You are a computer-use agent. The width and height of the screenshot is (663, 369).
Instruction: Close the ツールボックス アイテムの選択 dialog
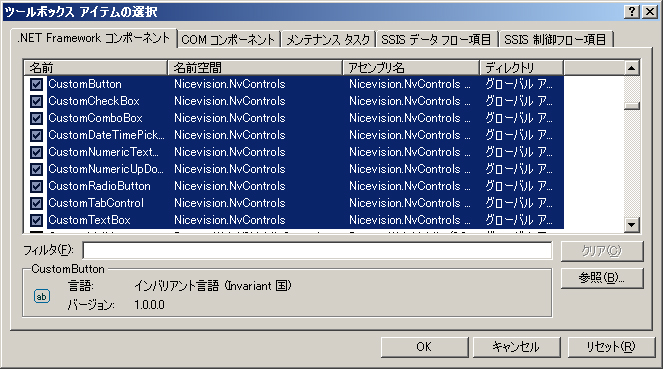pos(649,11)
